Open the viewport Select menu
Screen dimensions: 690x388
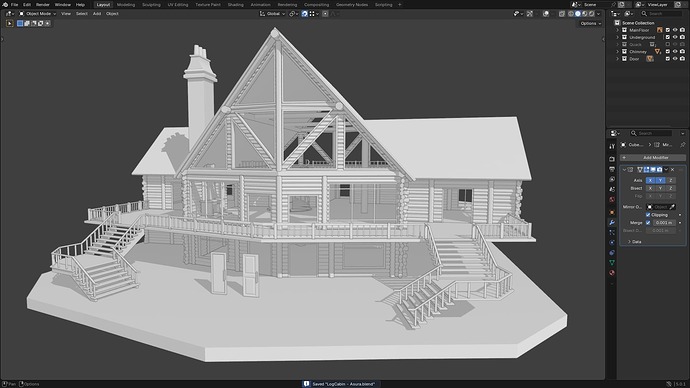click(82, 14)
